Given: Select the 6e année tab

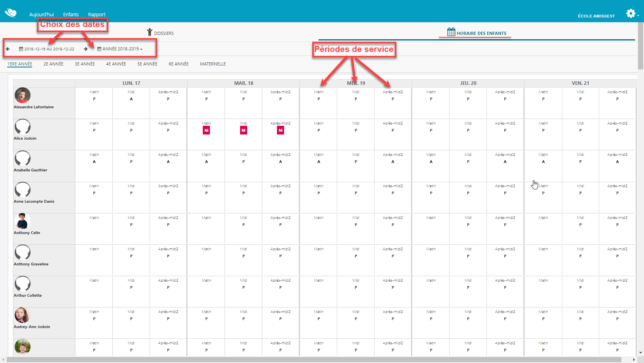Looking at the screenshot, I should (x=179, y=64).
